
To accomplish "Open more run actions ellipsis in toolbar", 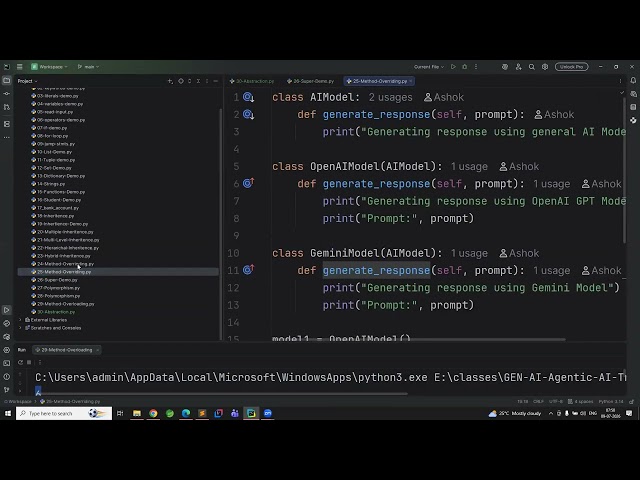I will click(x=476, y=67).
